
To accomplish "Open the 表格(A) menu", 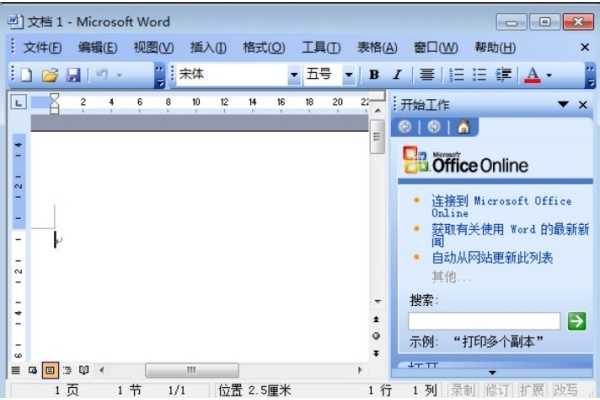I will pos(377,48).
